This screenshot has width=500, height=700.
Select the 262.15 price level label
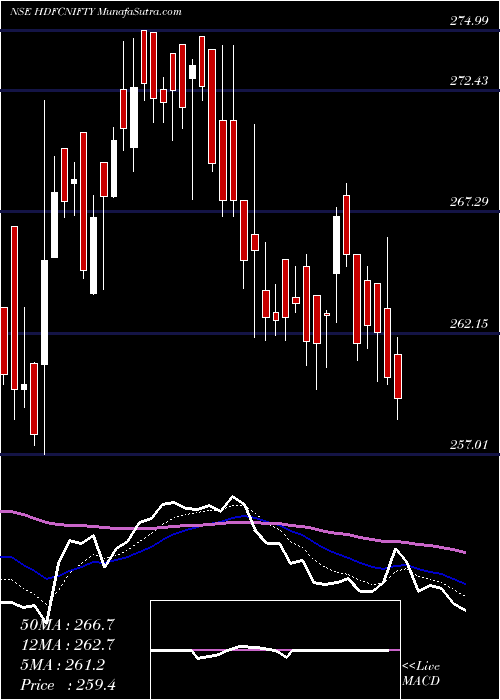(x=469, y=324)
